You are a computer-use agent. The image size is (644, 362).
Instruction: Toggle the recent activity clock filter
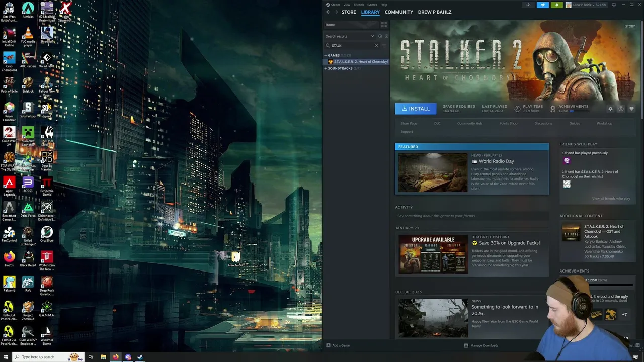pyautogui.click(x=380, y=36)
